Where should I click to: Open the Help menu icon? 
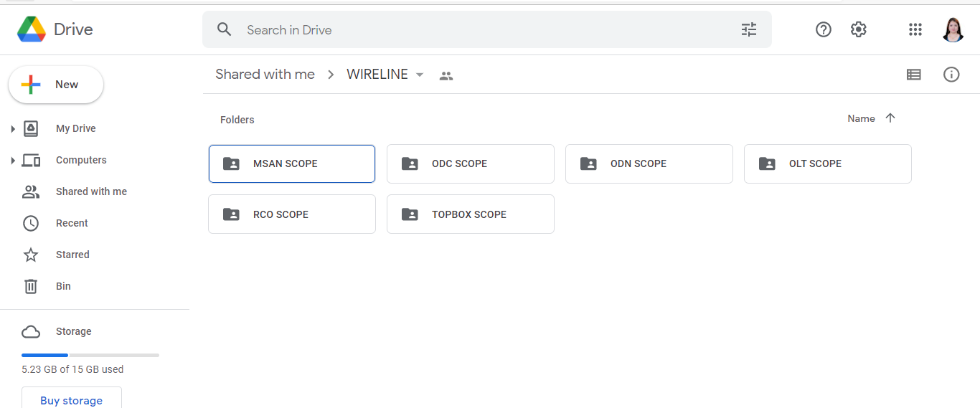824,29
